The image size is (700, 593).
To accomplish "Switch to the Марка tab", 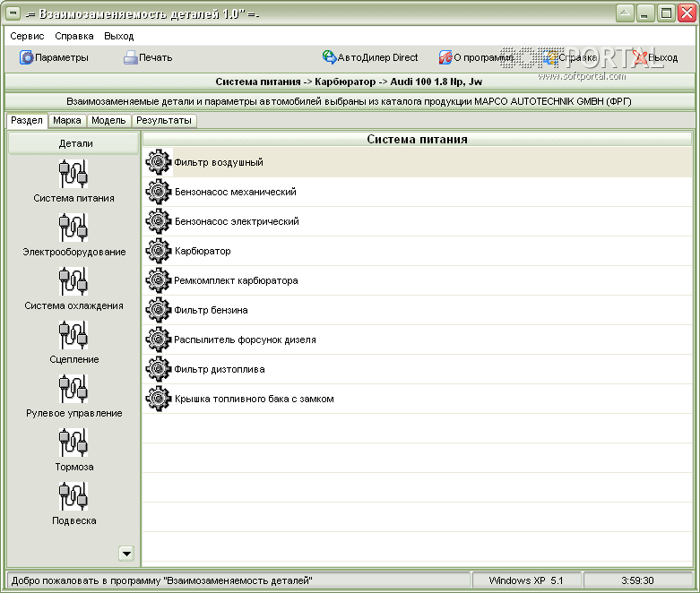I will coord(67,120).
